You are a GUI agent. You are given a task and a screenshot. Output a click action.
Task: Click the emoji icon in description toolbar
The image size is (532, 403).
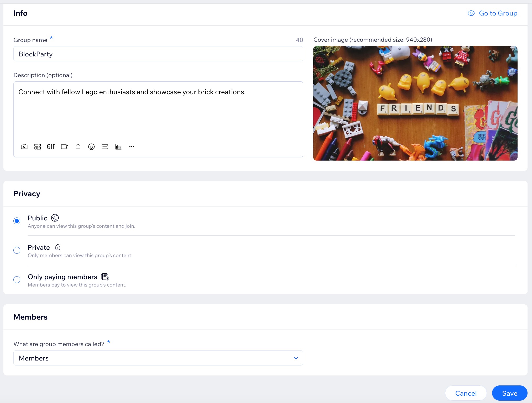click(91, 147)
